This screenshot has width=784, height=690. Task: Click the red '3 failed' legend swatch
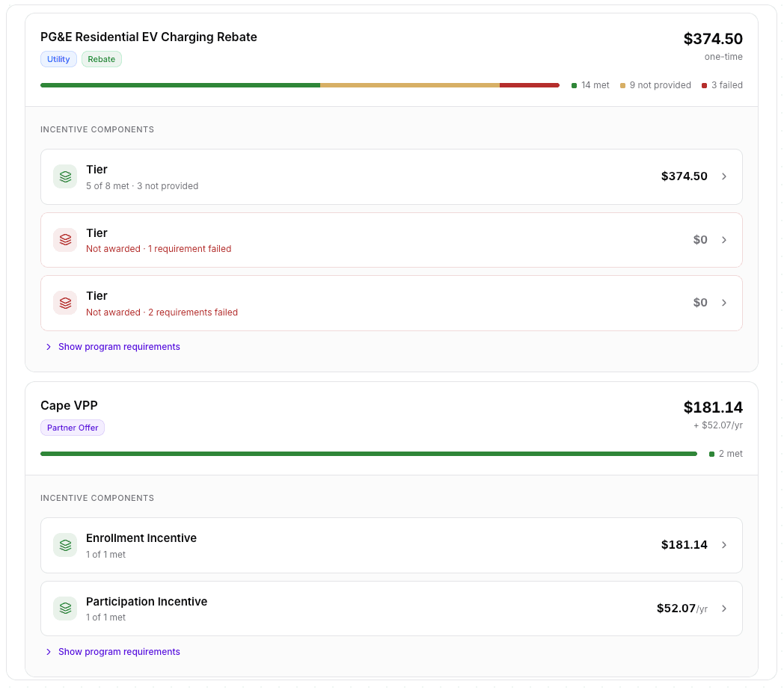(x=704, y=85)
